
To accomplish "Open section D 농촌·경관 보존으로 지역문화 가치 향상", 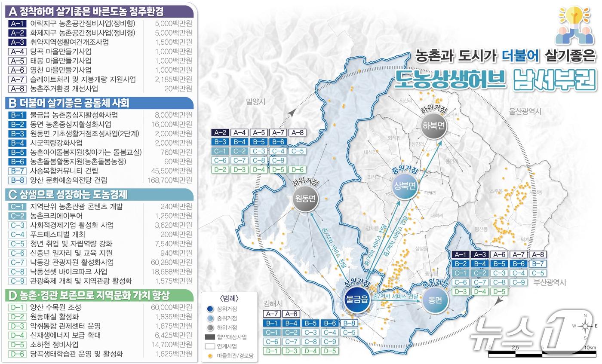I will [98, 295].
